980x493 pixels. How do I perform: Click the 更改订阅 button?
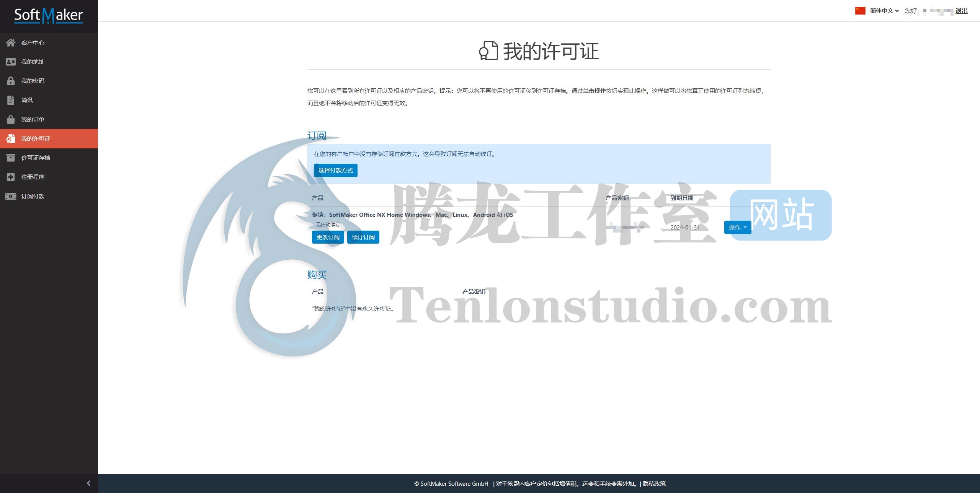pyautogui.click(x=328, y=237)
